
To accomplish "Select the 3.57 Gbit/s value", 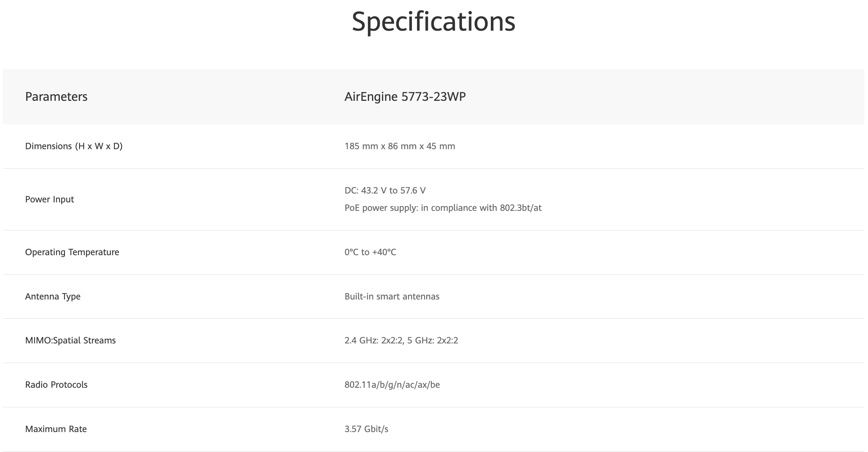I will coord(366,429).
